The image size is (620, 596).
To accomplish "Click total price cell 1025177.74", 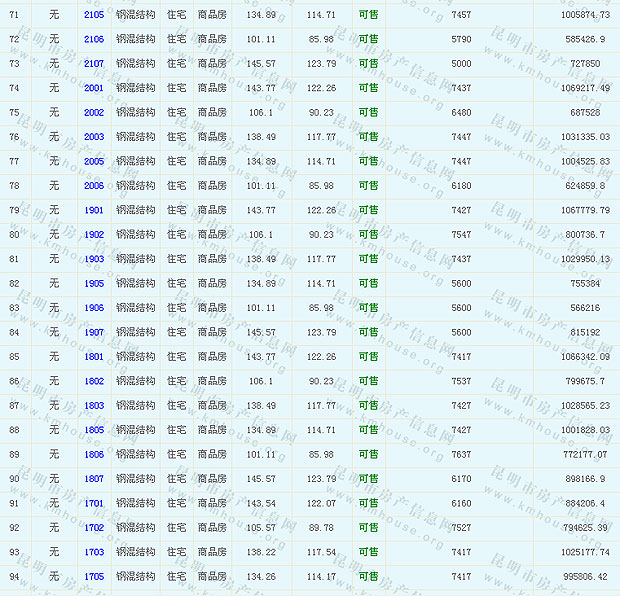I will point(585,552).
